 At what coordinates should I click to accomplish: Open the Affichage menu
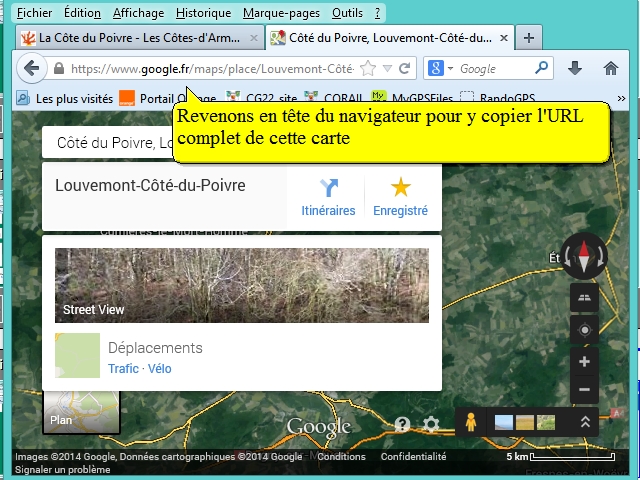(138, 13)
